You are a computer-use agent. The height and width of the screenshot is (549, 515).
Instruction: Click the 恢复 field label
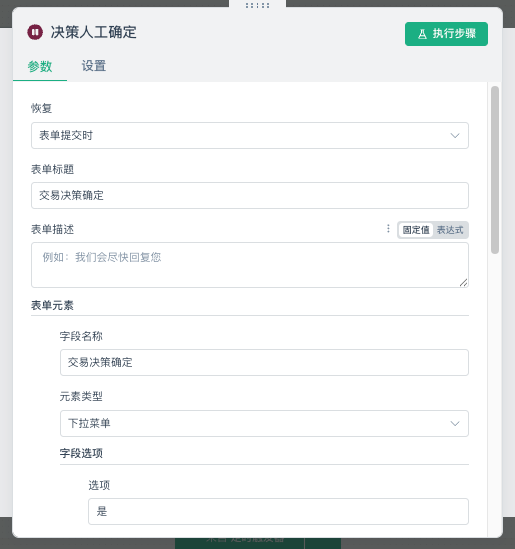(41, 108)
